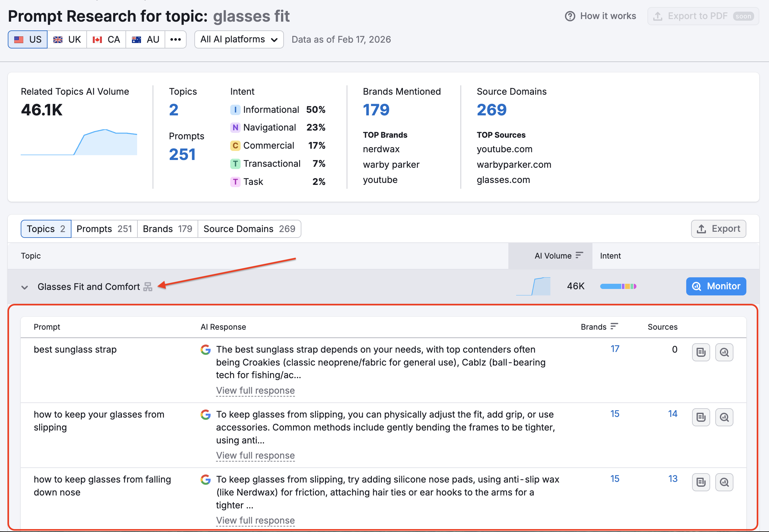Click the topic hierarchy icon beside Glasses Fit and Comfort
The image size is (769, 532).
point(148,287)
